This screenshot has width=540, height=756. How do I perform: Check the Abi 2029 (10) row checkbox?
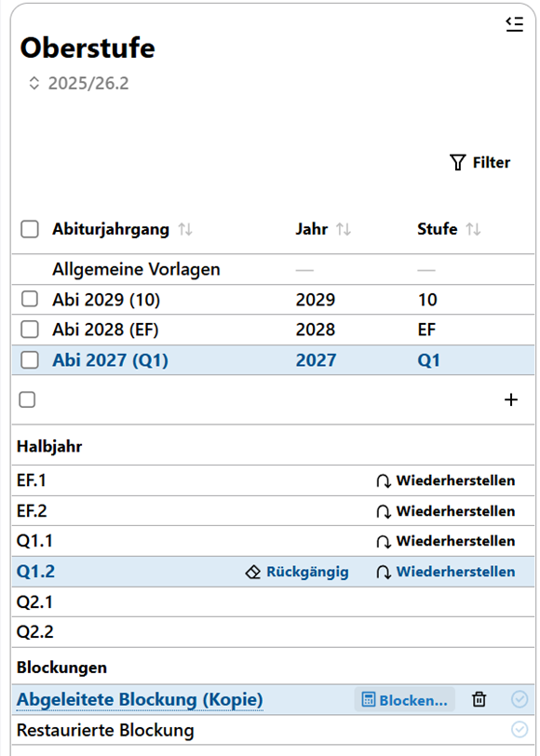coord(29,300)
